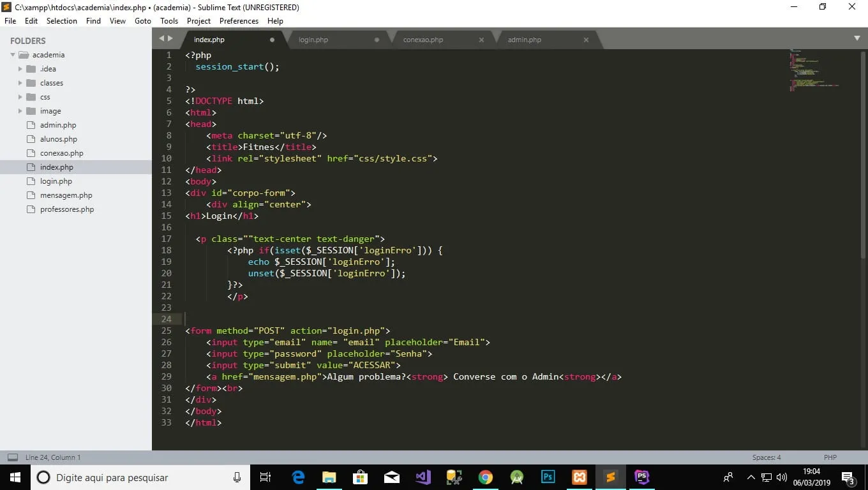868x490 pixels.
Task: Change syntax via PHP status label
Action: [830, 457]
